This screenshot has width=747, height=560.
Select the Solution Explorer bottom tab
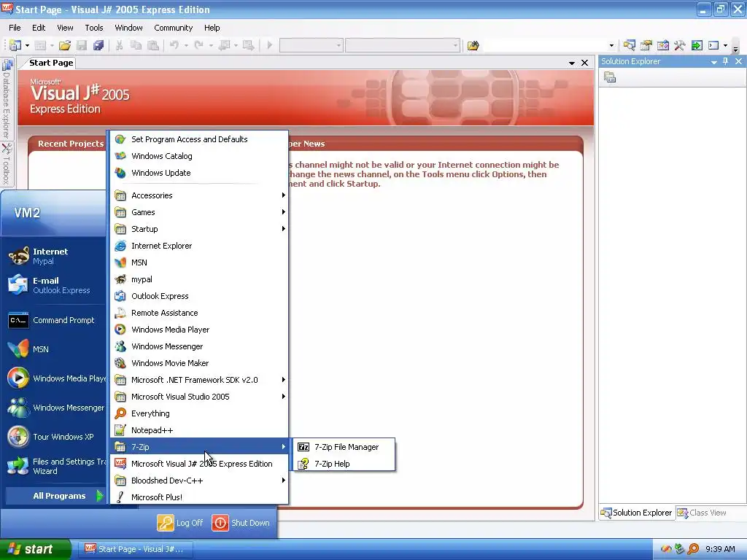point(636,513)
